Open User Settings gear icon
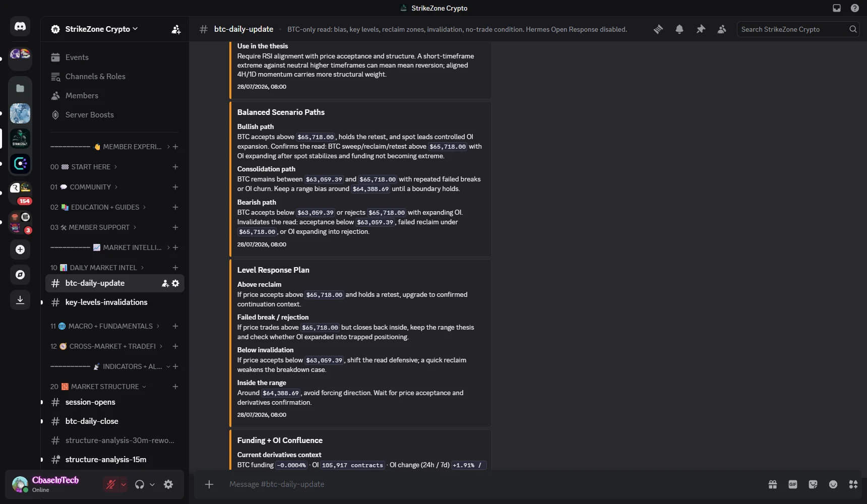 [168, 484]
